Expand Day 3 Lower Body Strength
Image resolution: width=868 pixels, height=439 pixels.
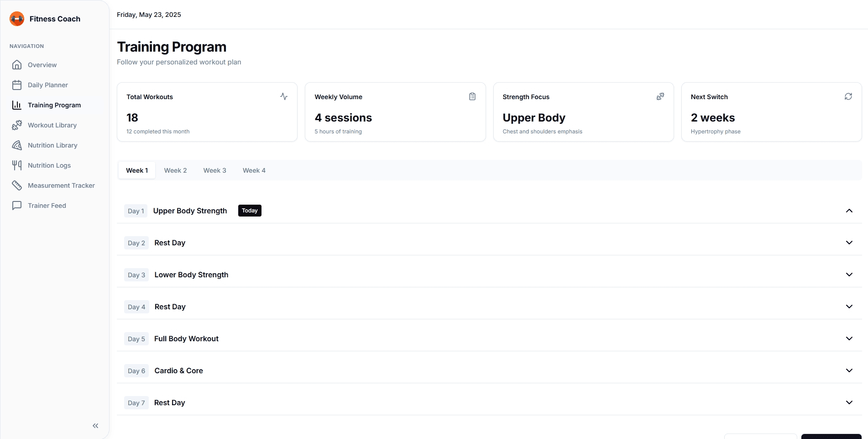coord(849,275)
